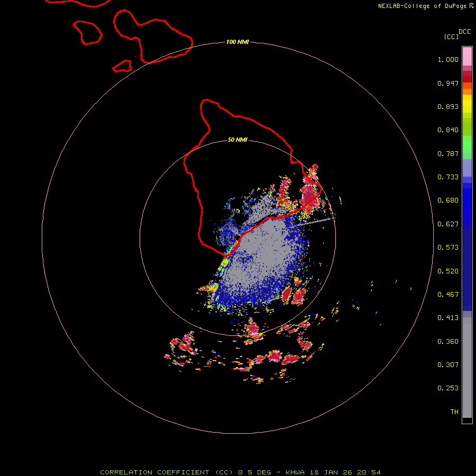Click the pink color band beside 1.000
476x476 pixels.
click(467, 57)
